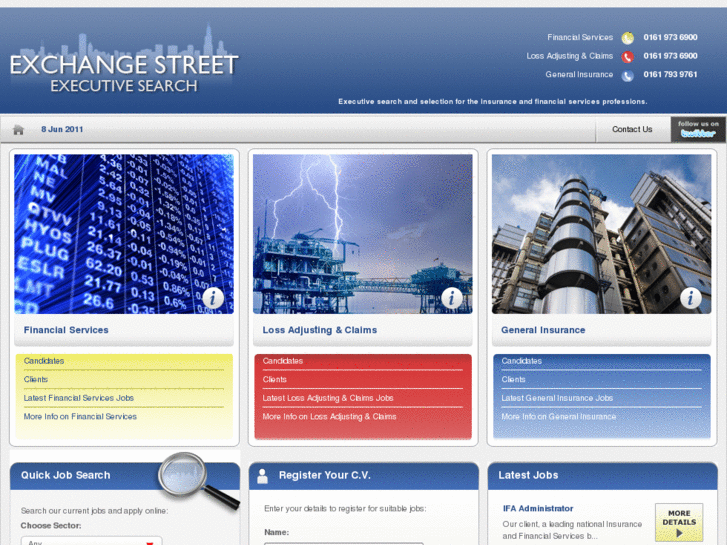This screenshot has width=727, height=545.
Task: Click the person icon beside Register Your C.V.
Action: point(262,476)
